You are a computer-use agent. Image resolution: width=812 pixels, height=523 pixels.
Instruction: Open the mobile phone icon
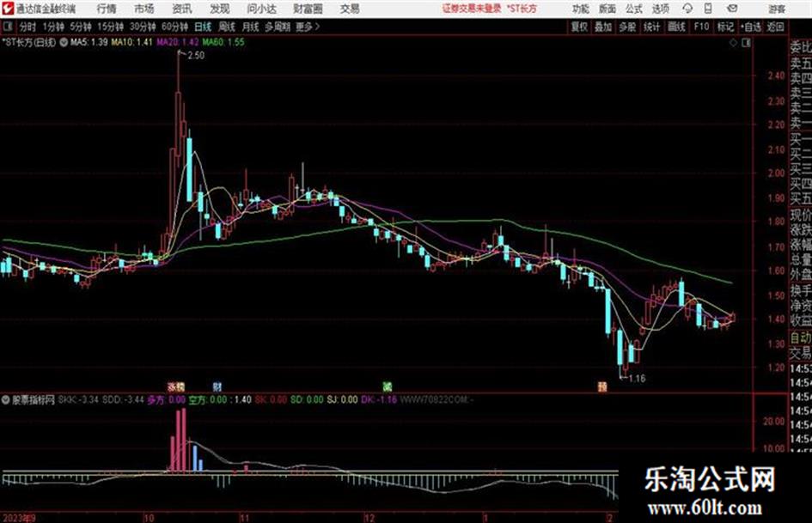(708, 9)
